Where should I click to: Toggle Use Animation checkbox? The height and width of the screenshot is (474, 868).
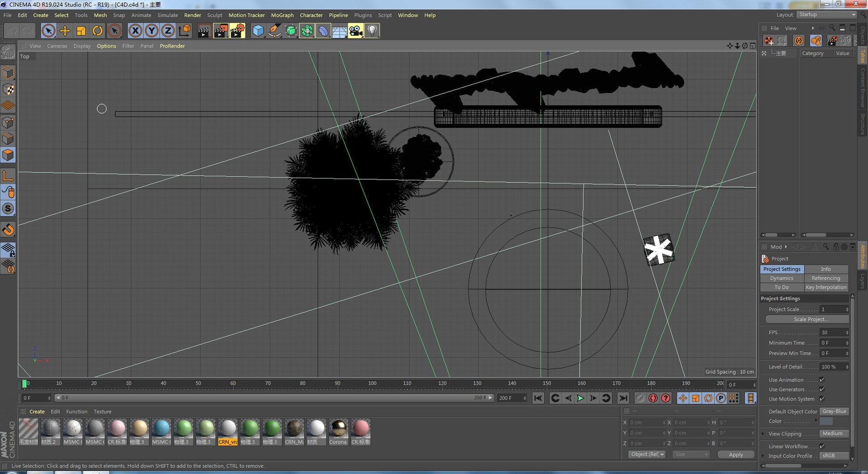[822, 380]
